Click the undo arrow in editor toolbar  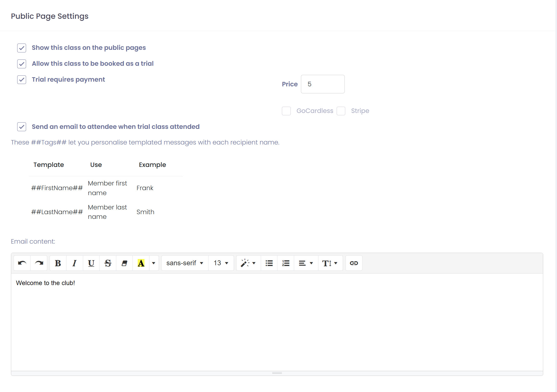tap(22, 263)
